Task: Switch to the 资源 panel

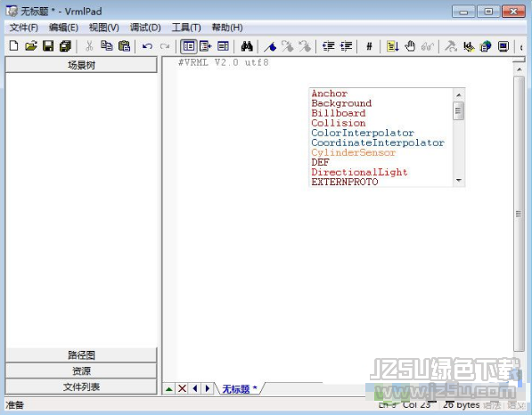Action: pyautogui.click(x=81, y=370)
